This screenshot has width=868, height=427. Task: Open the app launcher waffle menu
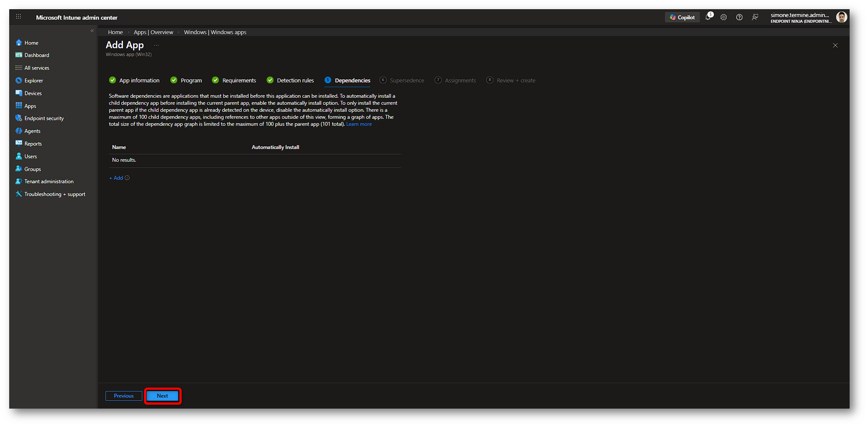coord(18,17)
